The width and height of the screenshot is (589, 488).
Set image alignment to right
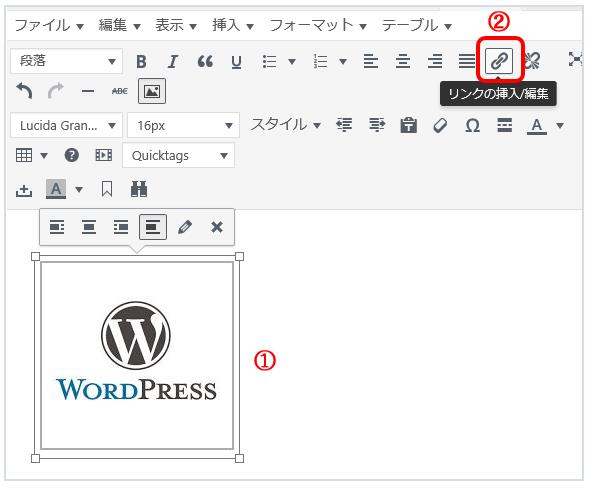point(121,227)
